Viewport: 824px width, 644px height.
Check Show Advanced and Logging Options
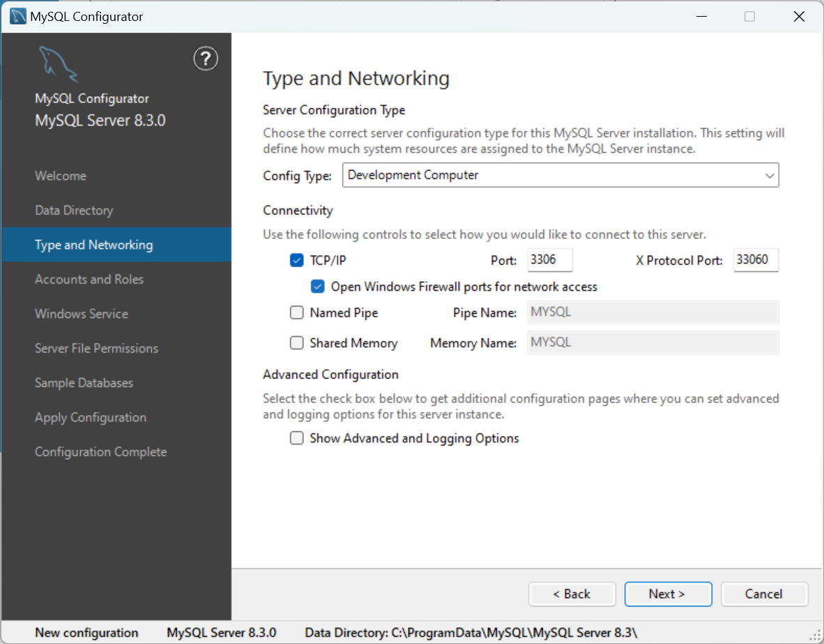[x=296, y=438]
